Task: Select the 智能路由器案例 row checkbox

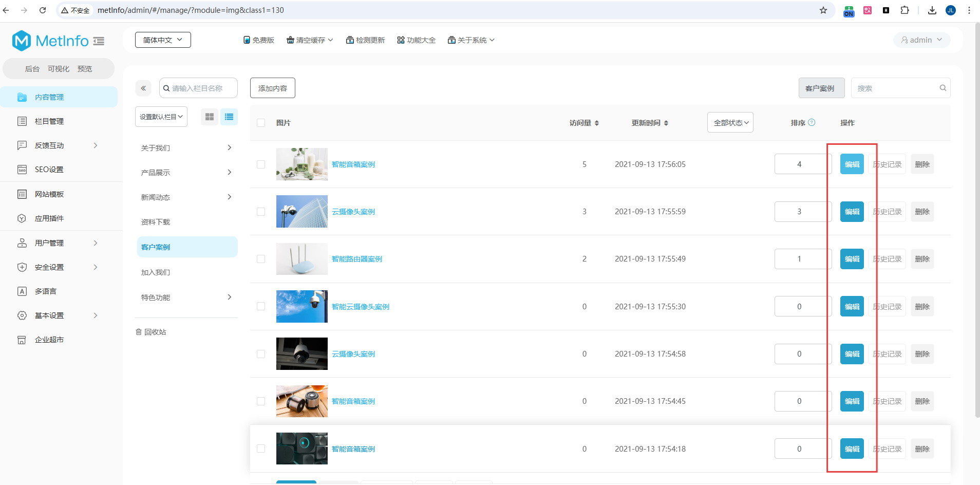Action: 261,259
